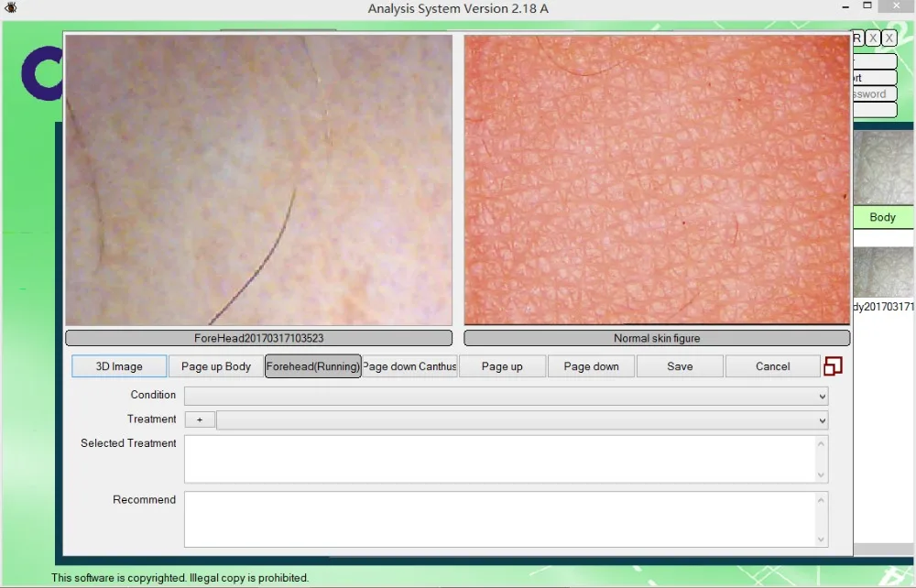This screenshot has width=916, height=588.
Task: Open the Treatment dropdown list
Action: (x=822, y=420)
